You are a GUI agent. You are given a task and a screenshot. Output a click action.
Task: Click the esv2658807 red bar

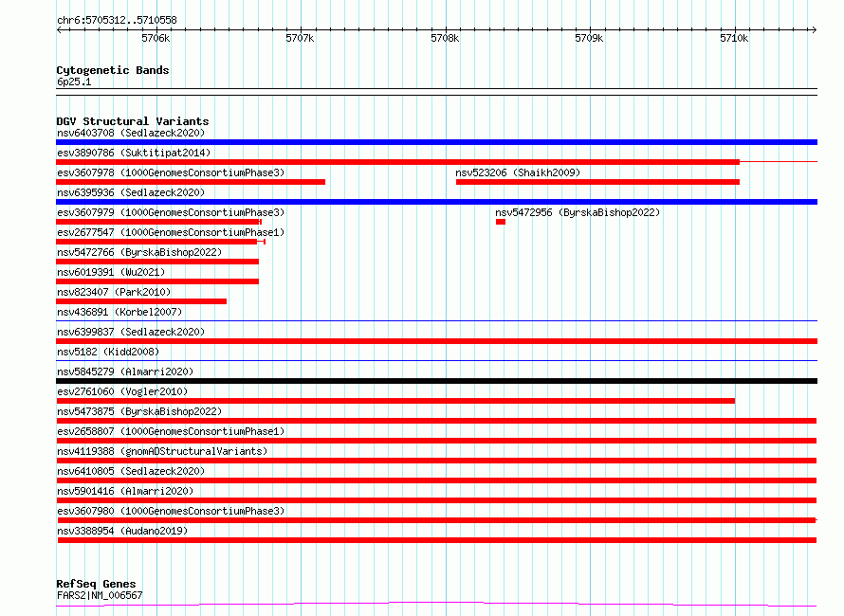tap(436, 441)
